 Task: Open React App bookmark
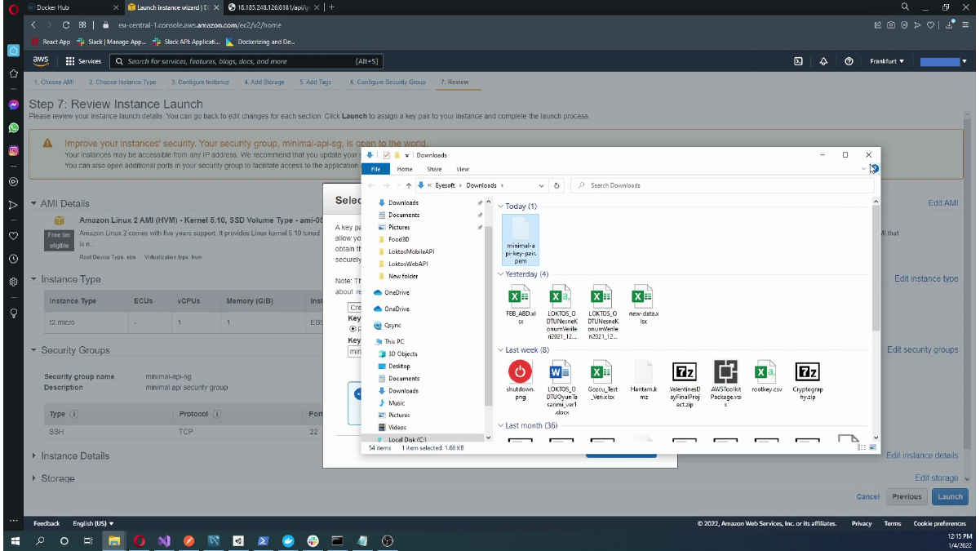pos(51,42)
